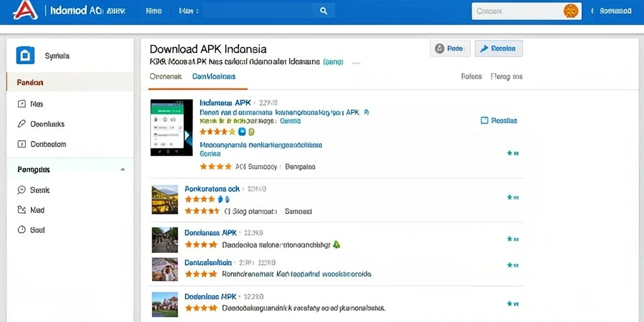Click the green badge icon after Indamarai APK stars
The image size is (644, 322).
point(252,132)
